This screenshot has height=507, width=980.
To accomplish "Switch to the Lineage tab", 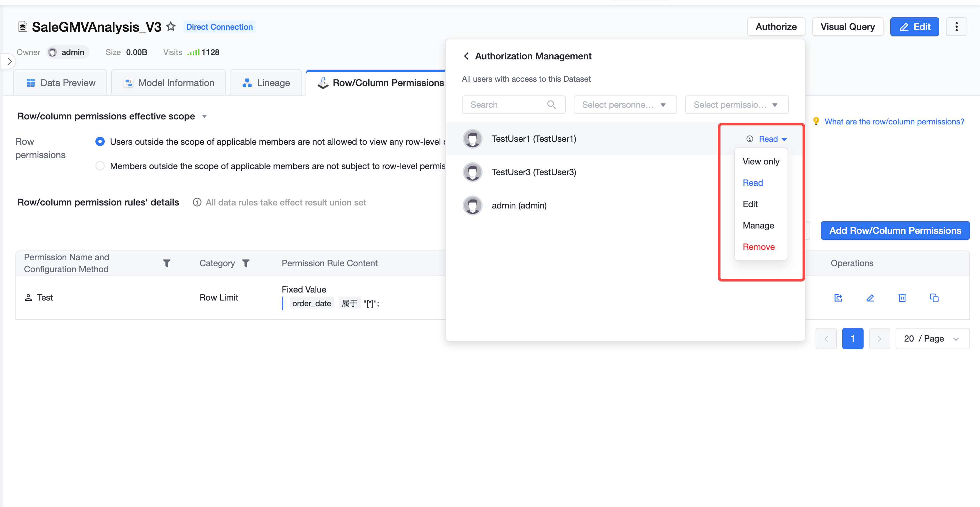I will click(266, 83).
